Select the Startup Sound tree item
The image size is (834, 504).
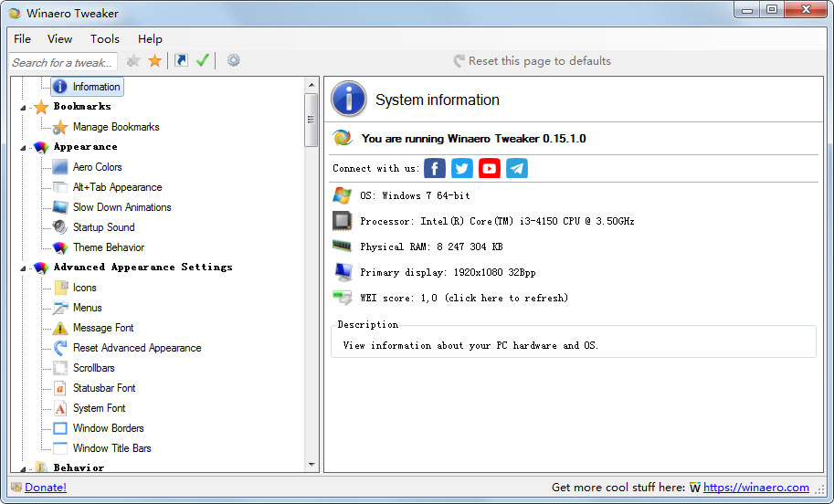click(x=103, y=227)
